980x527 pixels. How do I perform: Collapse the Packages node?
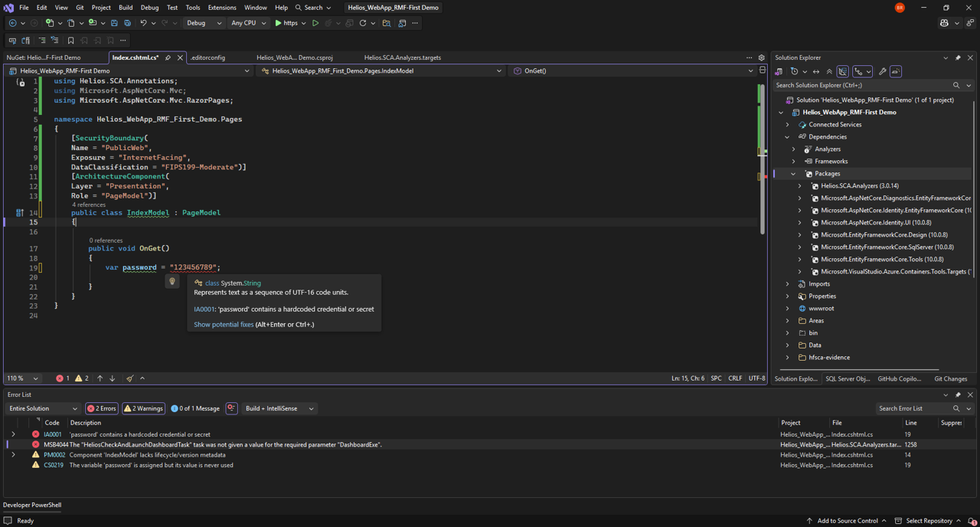793,174
